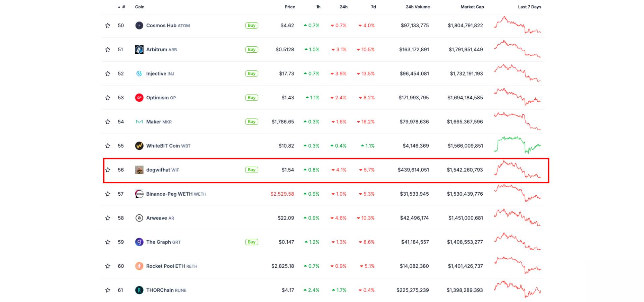644x302 pixels.
Task: Star the Optimism row
Action: (108, 98)
